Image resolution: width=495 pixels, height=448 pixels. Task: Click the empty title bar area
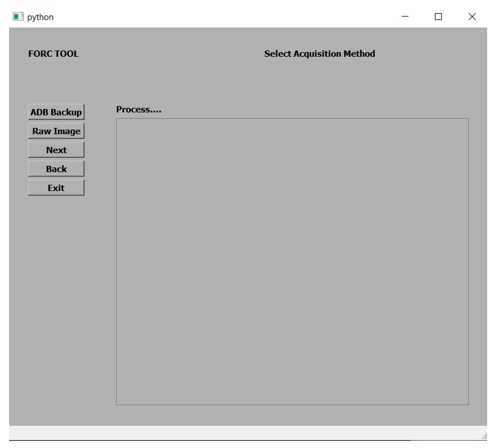[x=221, y=17]
